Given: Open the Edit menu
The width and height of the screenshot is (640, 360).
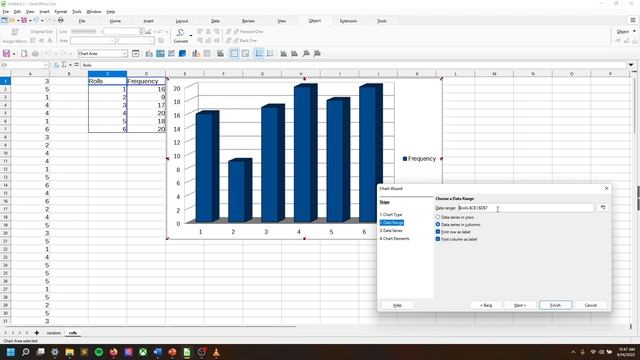Looking at the screenshot, I should point(17,12).
